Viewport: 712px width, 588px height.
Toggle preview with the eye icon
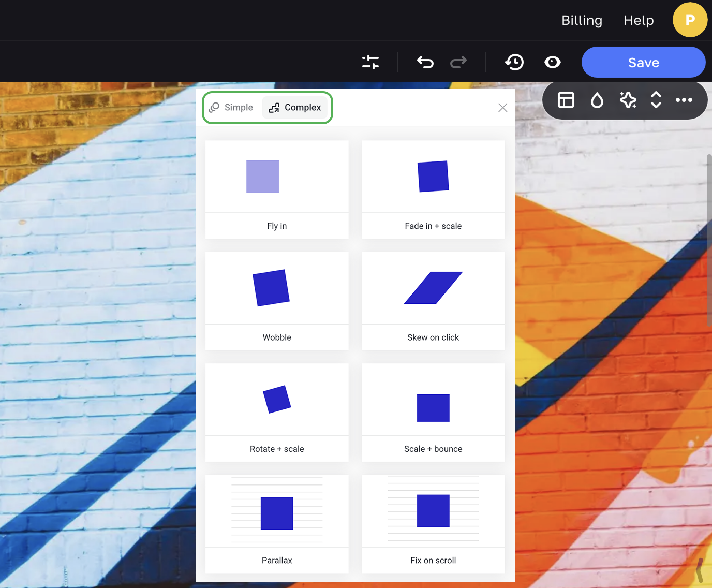552,62
